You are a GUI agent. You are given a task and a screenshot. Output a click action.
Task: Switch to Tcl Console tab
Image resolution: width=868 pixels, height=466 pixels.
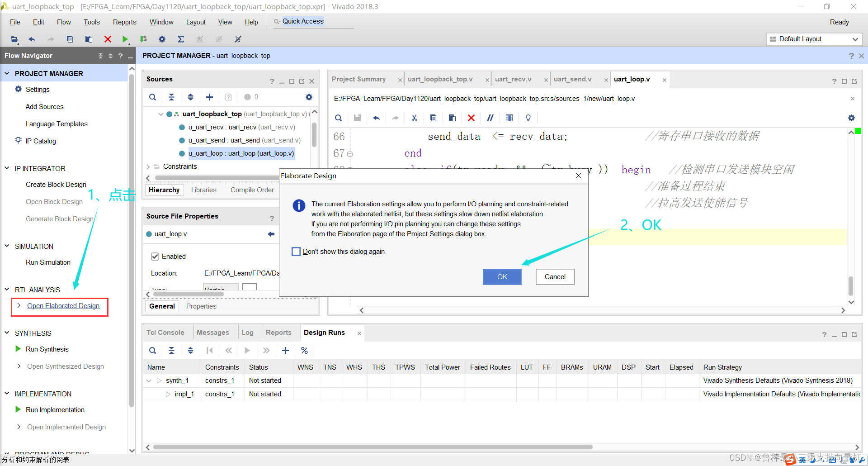[x=165, y=333]
